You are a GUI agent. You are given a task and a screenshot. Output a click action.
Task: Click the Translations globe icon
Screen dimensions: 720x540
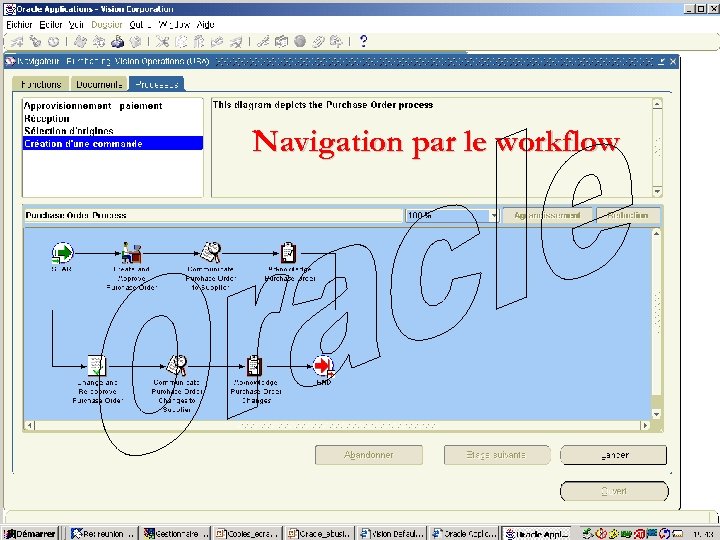300,42
